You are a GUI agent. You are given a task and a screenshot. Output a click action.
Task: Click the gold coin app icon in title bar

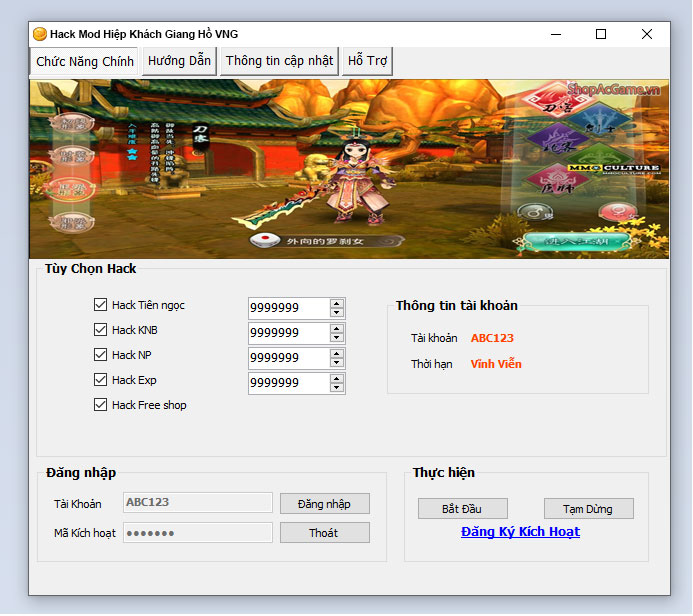click(x=40, y=34)
